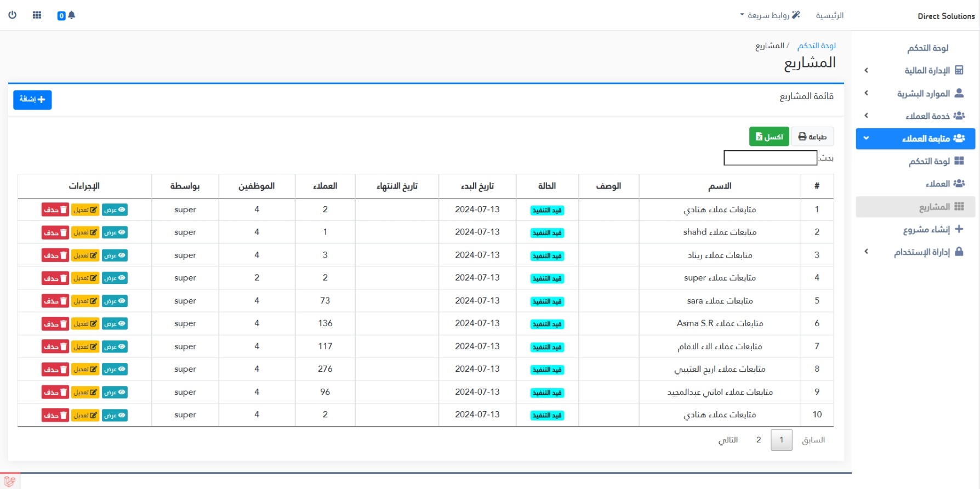The image size is (980, 489).
Task: Click عرض for متابعات عملاء shahd row
Action: click(115, 232)
